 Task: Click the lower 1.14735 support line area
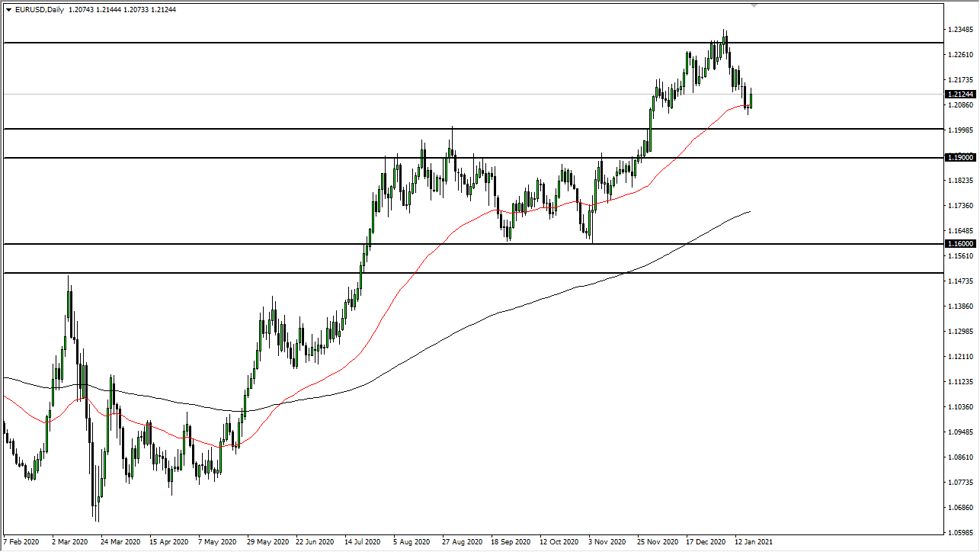pyautogui.click(x=457, y=273)
